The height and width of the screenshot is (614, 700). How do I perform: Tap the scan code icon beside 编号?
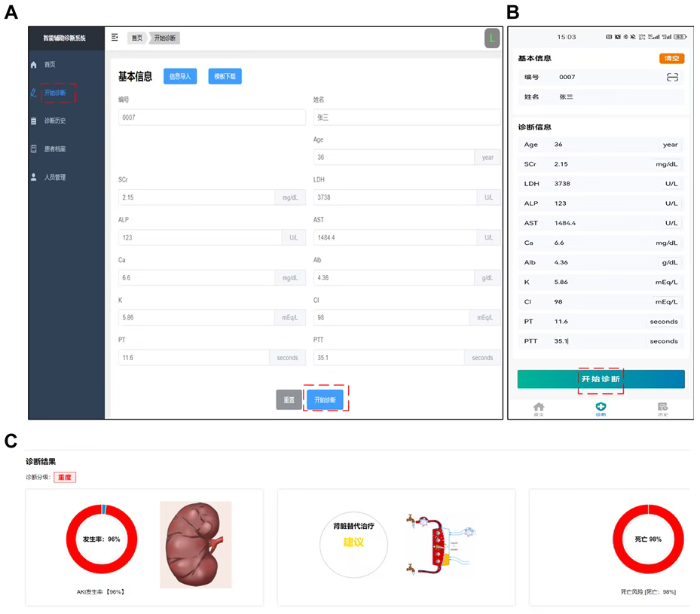coord(672,77)
